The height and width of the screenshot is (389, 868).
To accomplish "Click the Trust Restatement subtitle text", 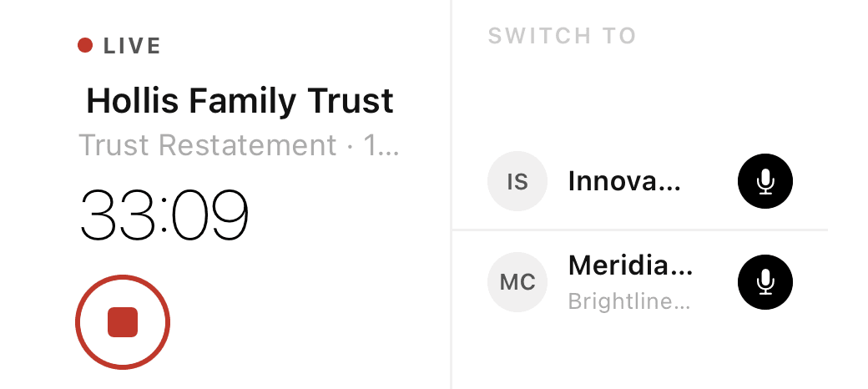I will [x=239, y=145].
